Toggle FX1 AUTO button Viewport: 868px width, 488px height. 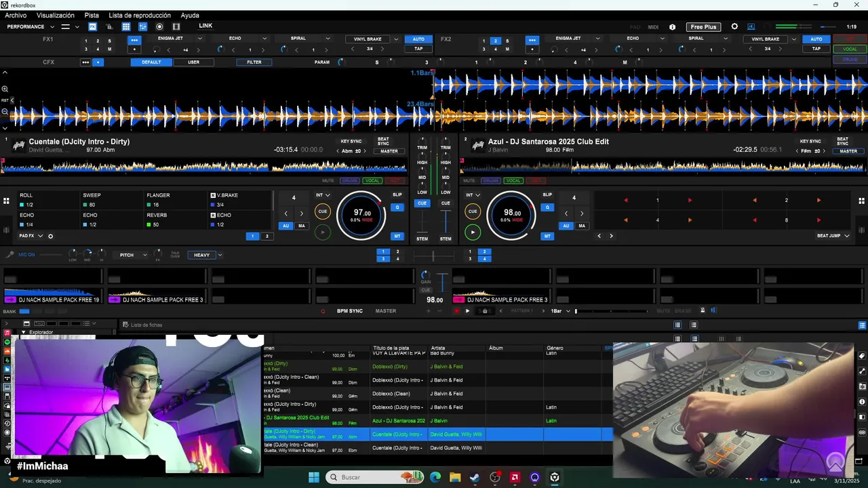coord(418,39)
